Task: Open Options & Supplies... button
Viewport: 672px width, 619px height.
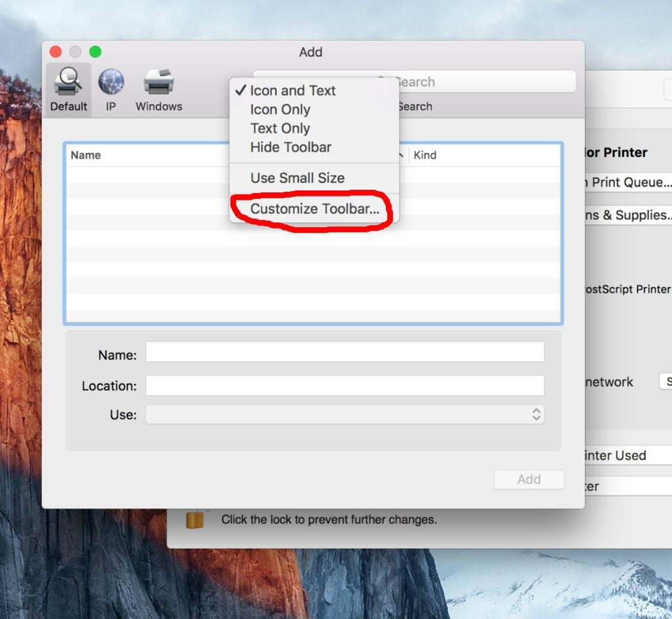Action: (x=628, y=215)
